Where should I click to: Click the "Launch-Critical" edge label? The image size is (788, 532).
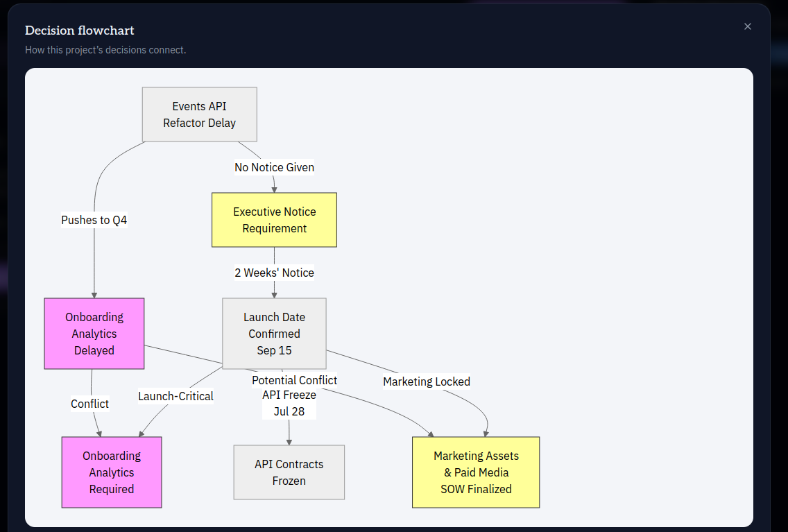(x=176, y=396)
